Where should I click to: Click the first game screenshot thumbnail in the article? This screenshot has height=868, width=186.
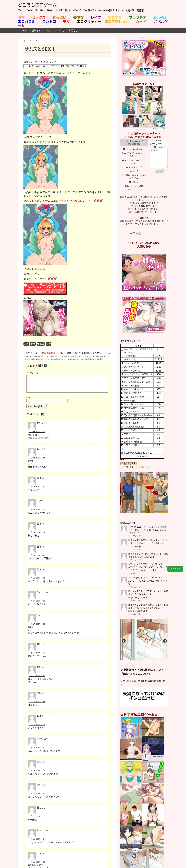point(45,105)
